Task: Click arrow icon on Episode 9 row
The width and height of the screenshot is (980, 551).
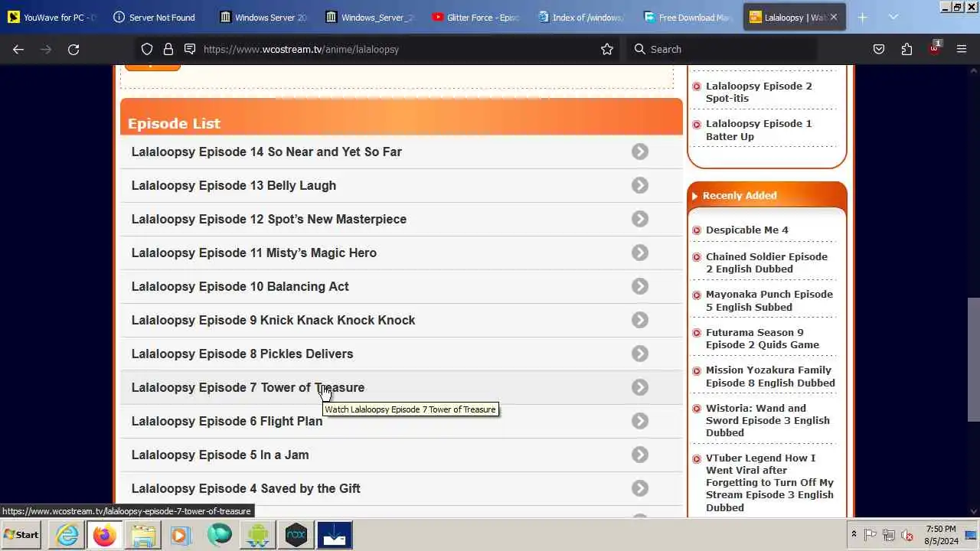Action: point(640,320)
